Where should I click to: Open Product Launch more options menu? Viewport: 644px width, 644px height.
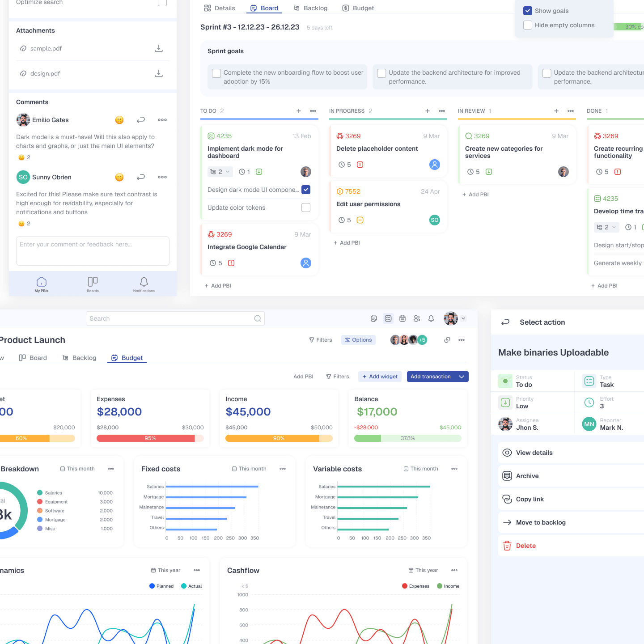point(462,340)
